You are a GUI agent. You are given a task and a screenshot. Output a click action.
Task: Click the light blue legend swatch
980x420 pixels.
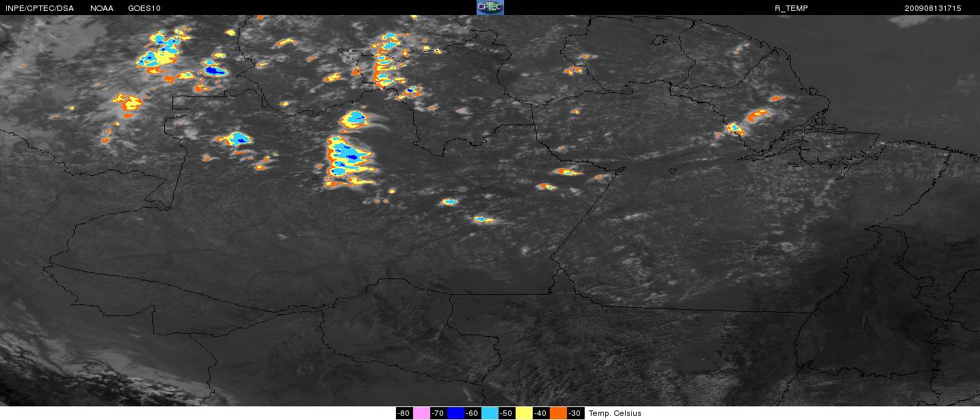pos(490,413)
